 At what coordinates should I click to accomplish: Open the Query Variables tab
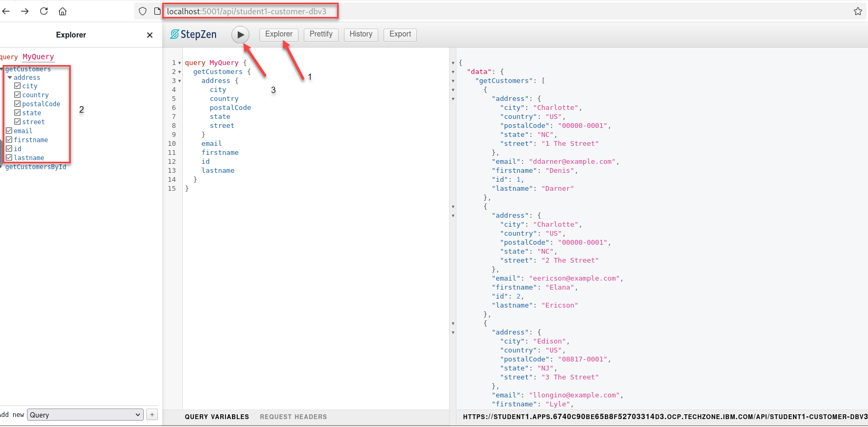tap(217, 417)
